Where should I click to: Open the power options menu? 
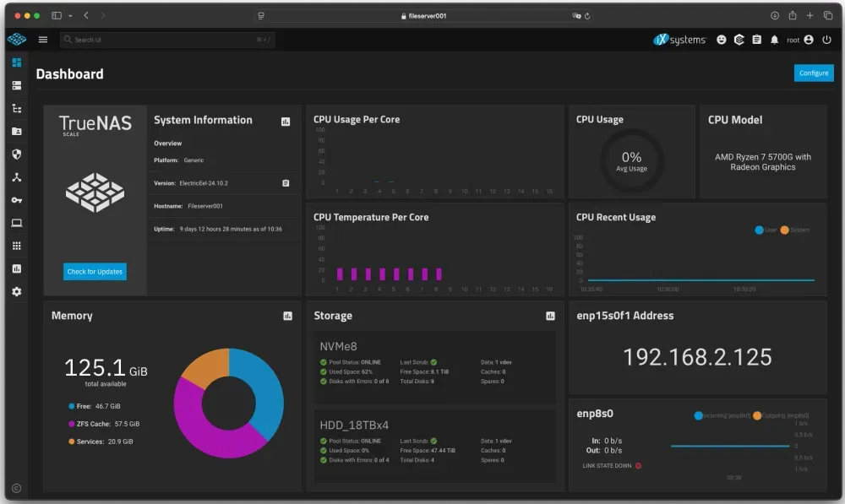click(x=826, y=39)
